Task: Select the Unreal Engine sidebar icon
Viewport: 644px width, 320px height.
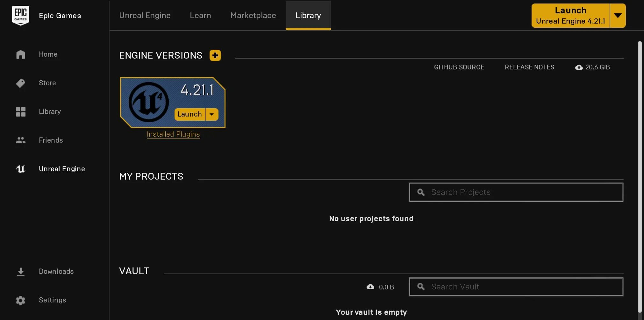Action: click(21, 169)
